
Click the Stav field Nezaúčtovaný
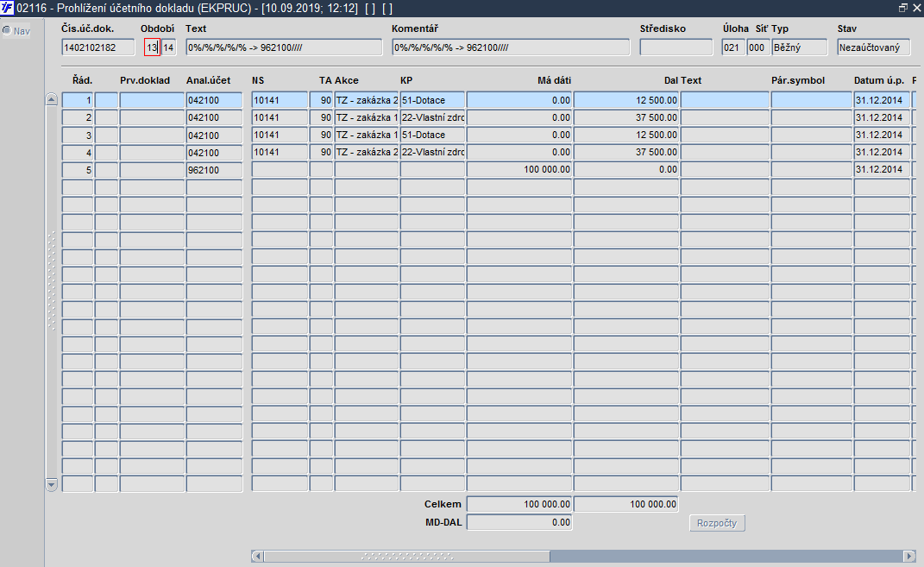coord(873,47)
